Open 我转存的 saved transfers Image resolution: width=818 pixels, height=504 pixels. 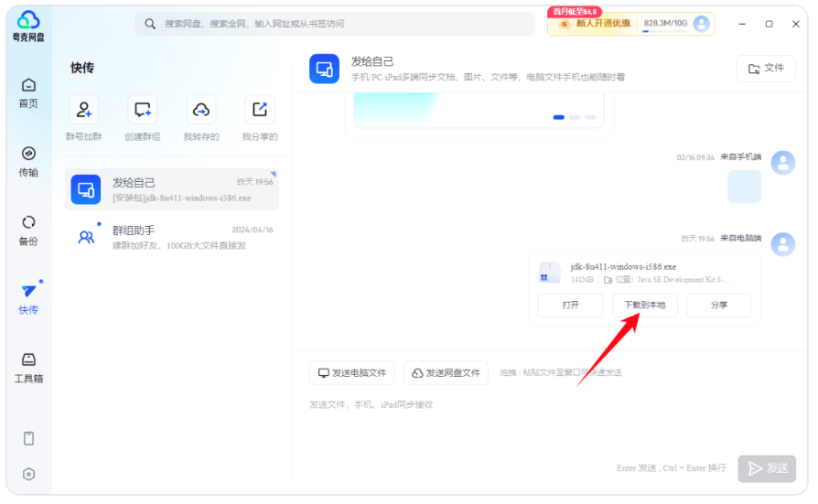[x=200, y=111]
